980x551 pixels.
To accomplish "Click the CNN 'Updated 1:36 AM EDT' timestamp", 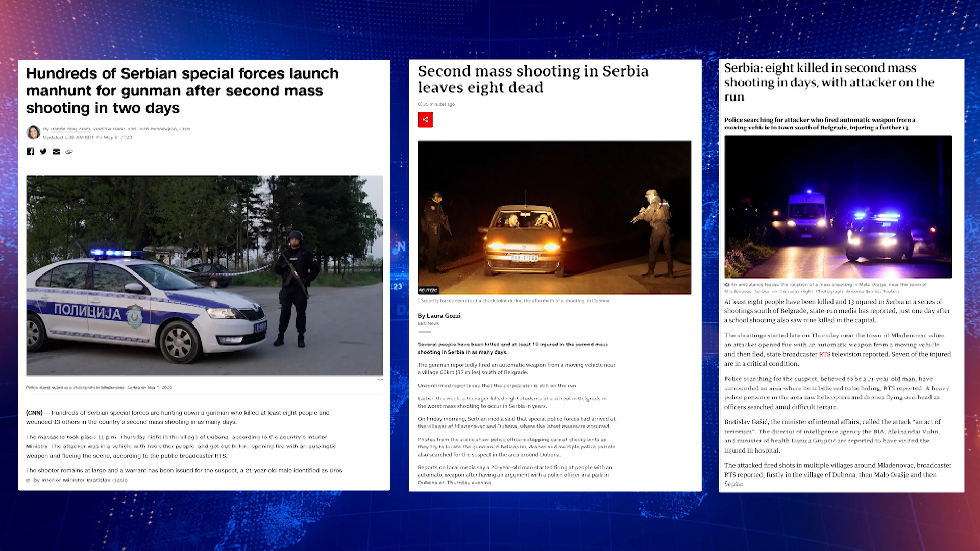I will point(87,137).
